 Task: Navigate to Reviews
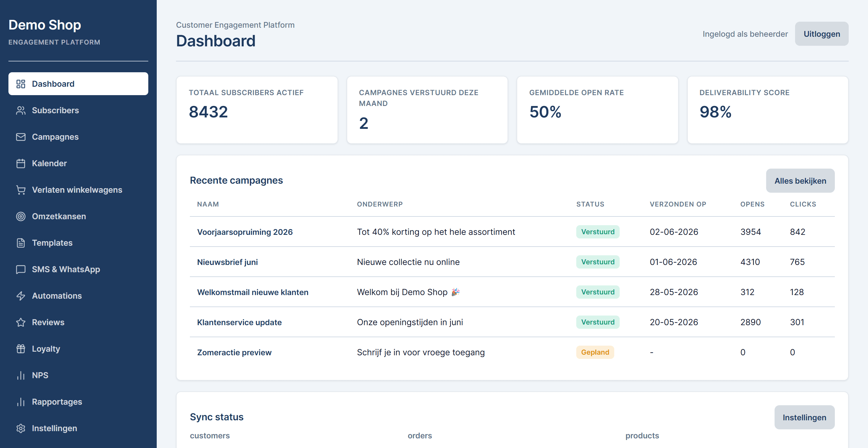point(78,322)
